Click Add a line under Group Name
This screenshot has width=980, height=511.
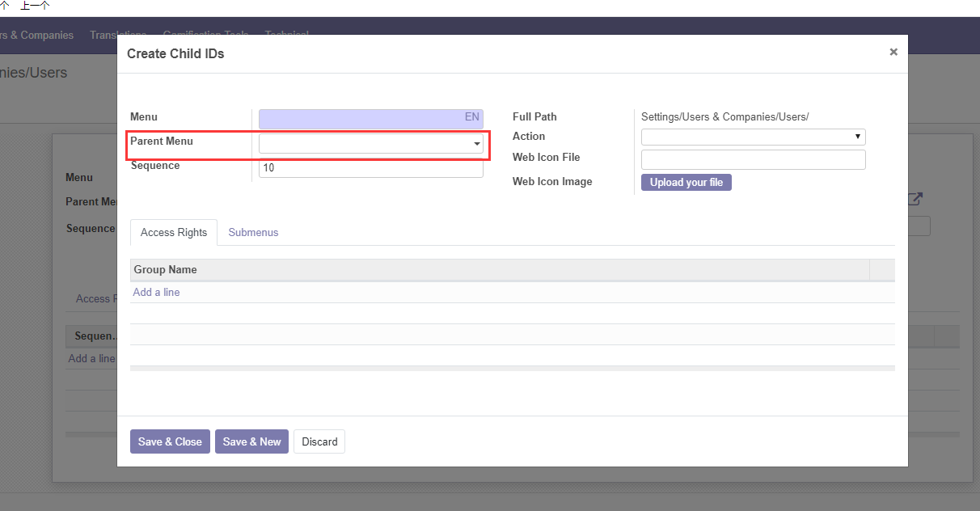click(x=156, y=292)
